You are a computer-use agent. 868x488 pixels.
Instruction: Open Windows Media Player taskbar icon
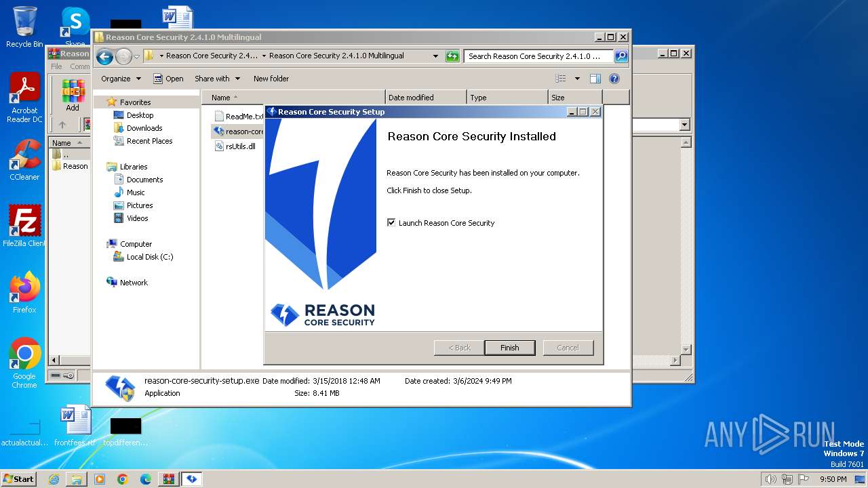100,479
